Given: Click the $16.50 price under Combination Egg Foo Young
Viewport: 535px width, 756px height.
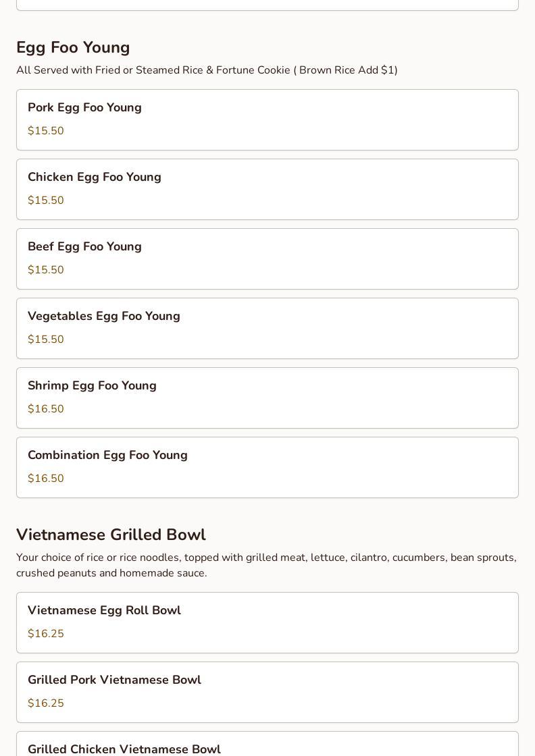Looking at the screenshot, I should click(x=46, y=479).
